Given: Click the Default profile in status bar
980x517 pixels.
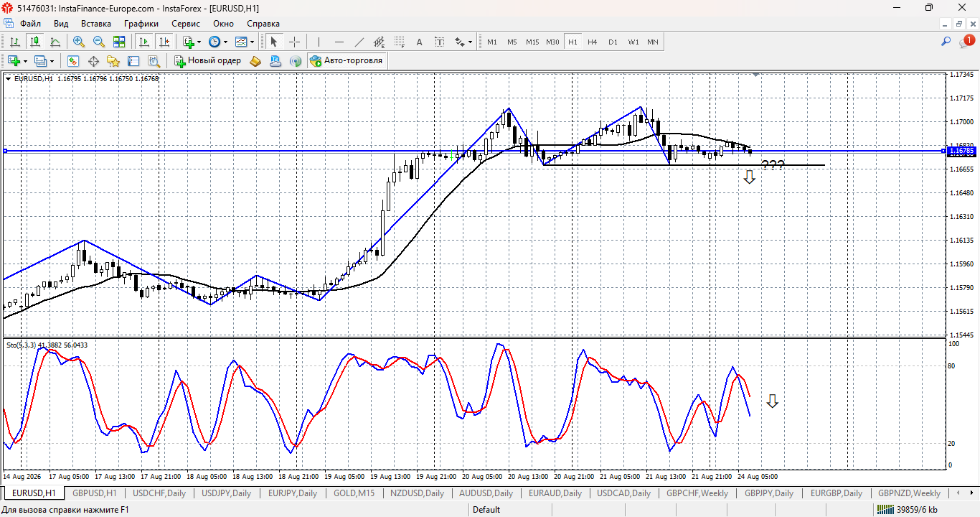Looking at the screenshot, I should coord(486,510).
